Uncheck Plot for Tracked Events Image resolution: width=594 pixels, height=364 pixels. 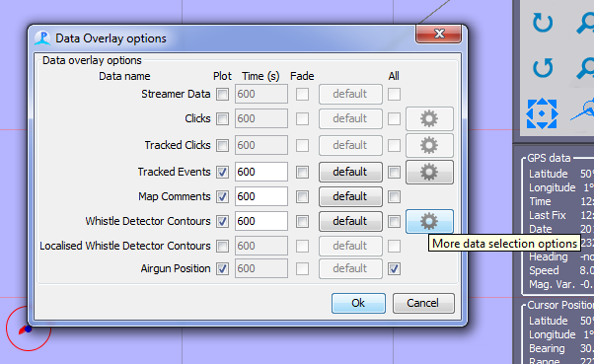222,173
